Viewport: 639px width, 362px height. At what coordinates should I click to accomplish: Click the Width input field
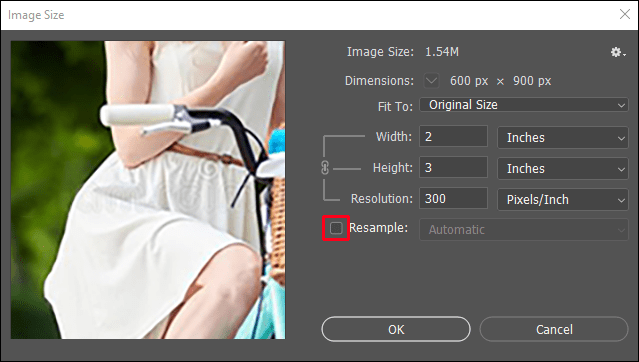[454, 137]
